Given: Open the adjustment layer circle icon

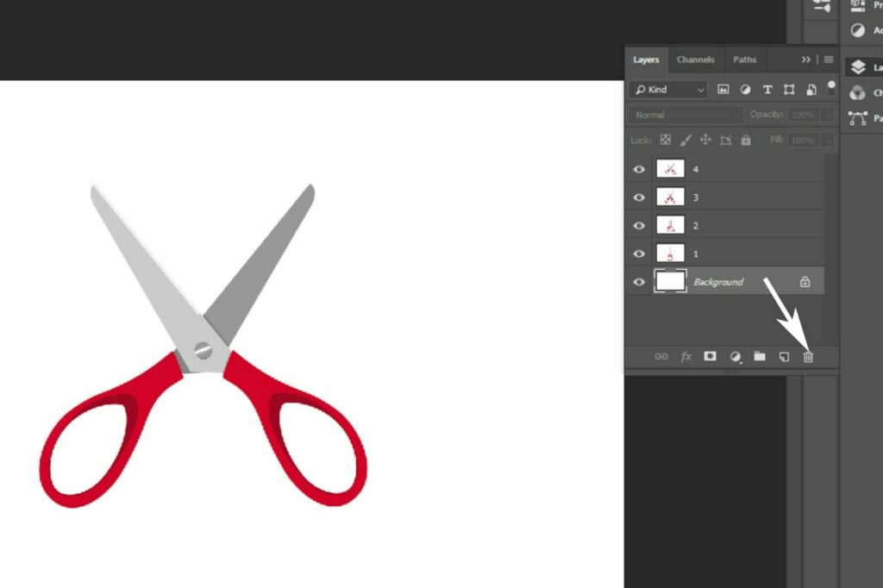Looking at the screenshot, I should pyautogui.click(x=736, y=356).
